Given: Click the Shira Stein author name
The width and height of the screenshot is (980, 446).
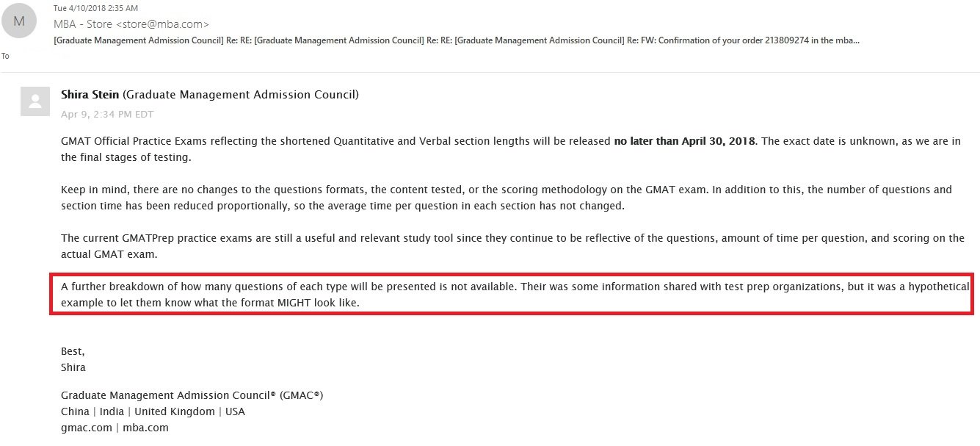Looking at the screenshot, I should tap(90, 94).
